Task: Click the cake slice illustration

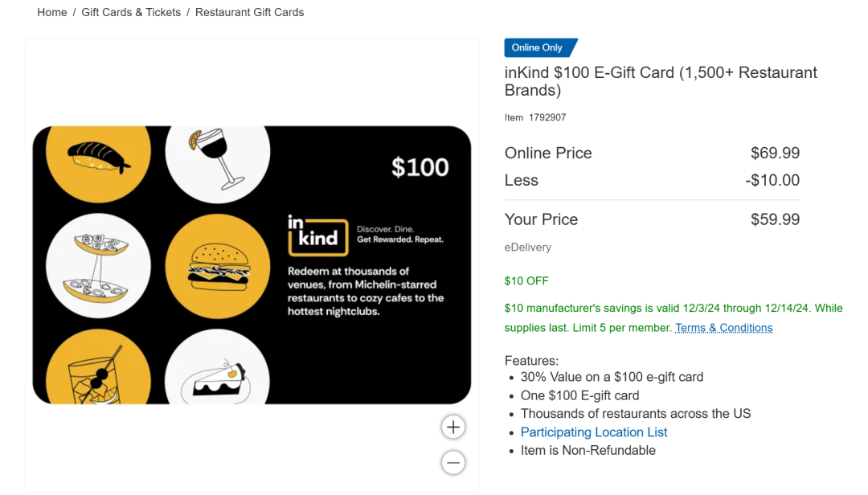Action: point(218,381)
